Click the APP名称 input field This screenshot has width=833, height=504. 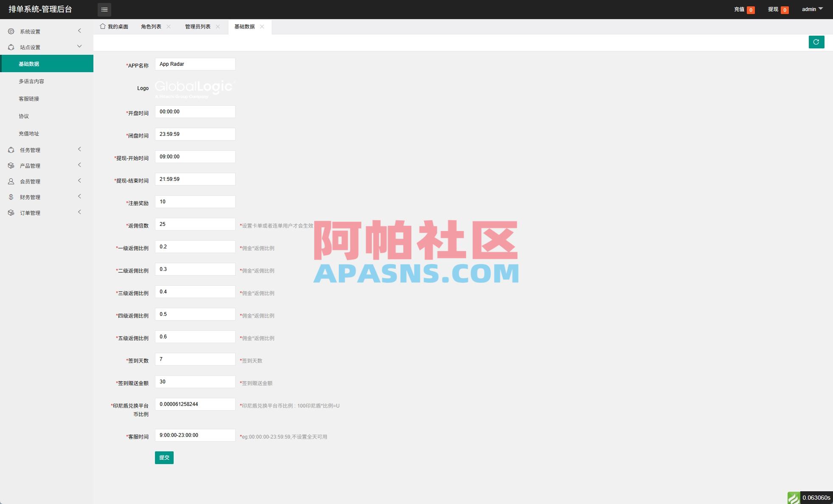195,64
